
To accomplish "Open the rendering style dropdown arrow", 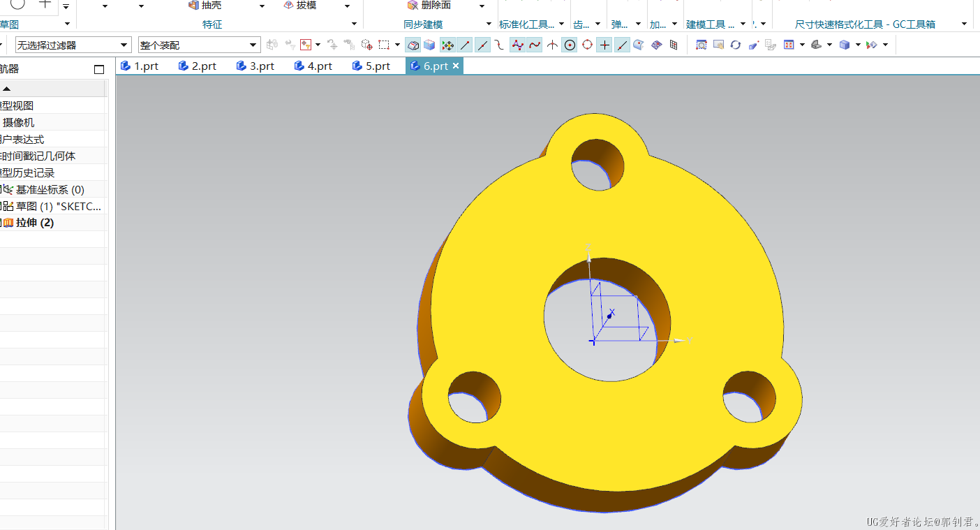I will [x=858, y=45].
